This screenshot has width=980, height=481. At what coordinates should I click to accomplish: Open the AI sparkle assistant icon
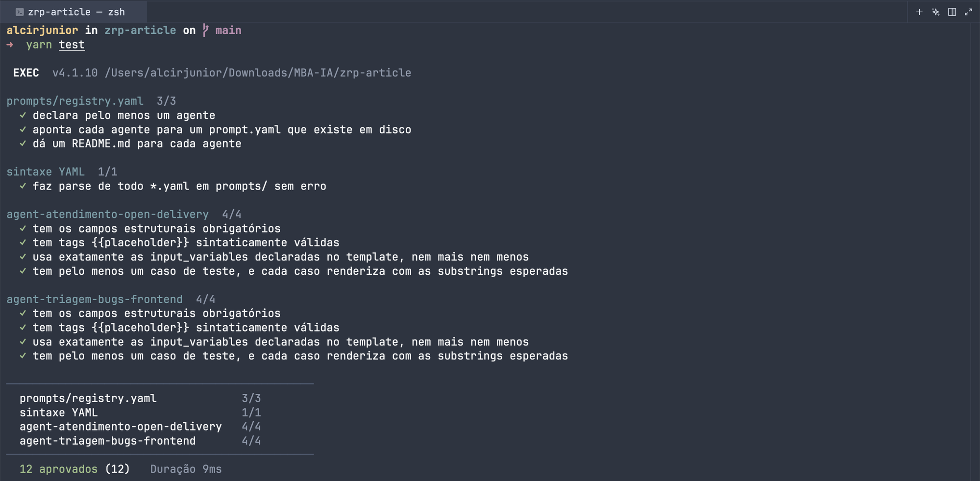point(936,12)
